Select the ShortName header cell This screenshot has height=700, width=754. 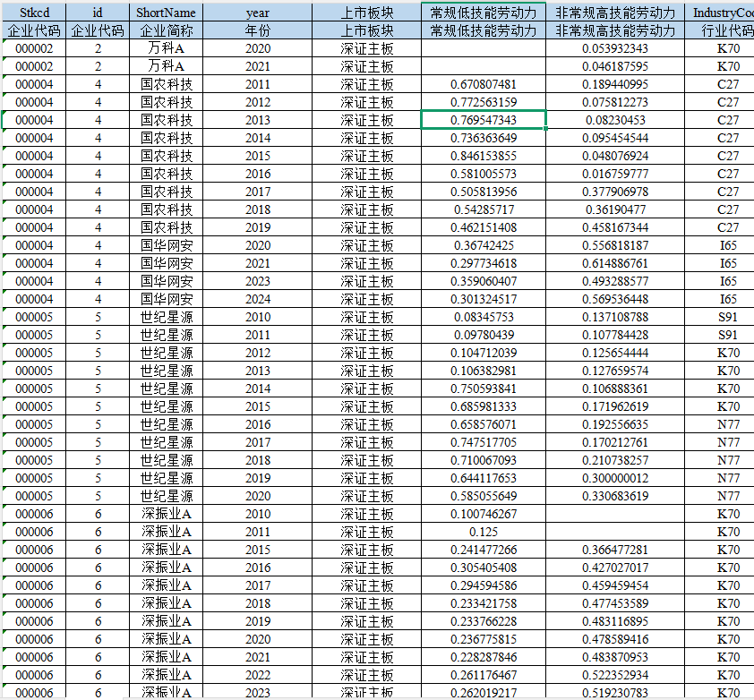[166, 13]
